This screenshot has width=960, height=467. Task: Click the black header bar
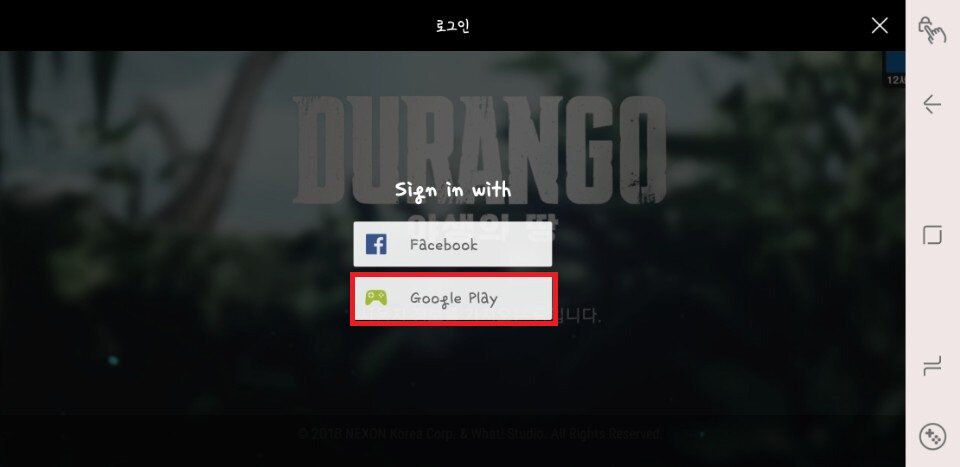[x=452, y=25]
